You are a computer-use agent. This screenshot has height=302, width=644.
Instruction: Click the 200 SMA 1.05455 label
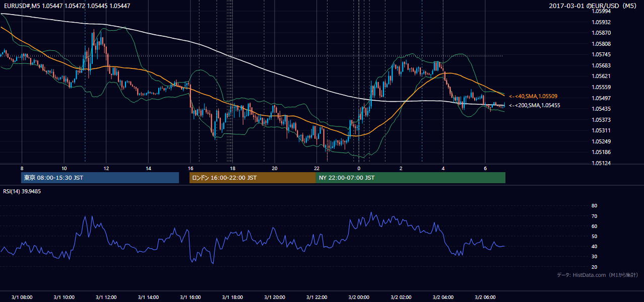tap(535, 106)
